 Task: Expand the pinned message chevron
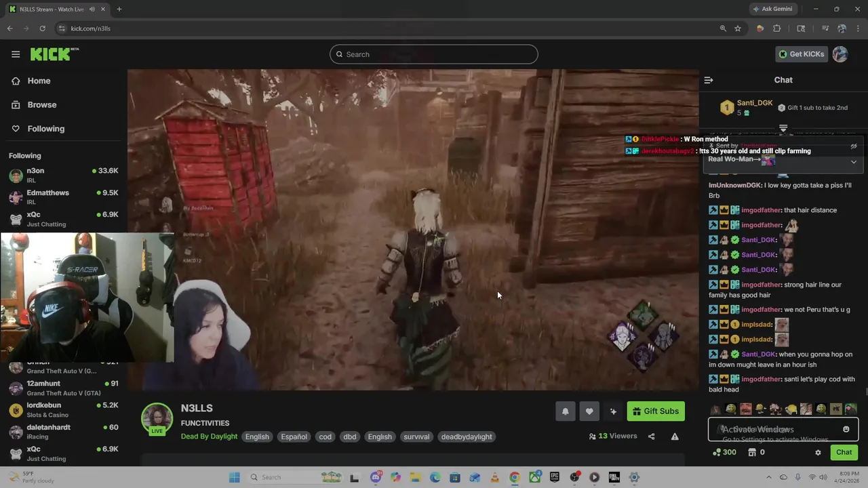pyautogui.click(x=854, y=162)
